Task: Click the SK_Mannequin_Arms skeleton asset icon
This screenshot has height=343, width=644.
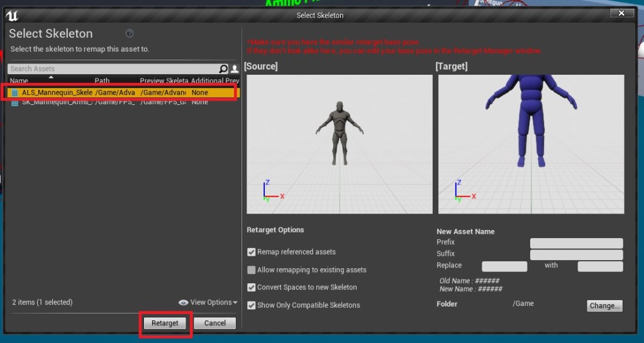Action: point(16,102)
